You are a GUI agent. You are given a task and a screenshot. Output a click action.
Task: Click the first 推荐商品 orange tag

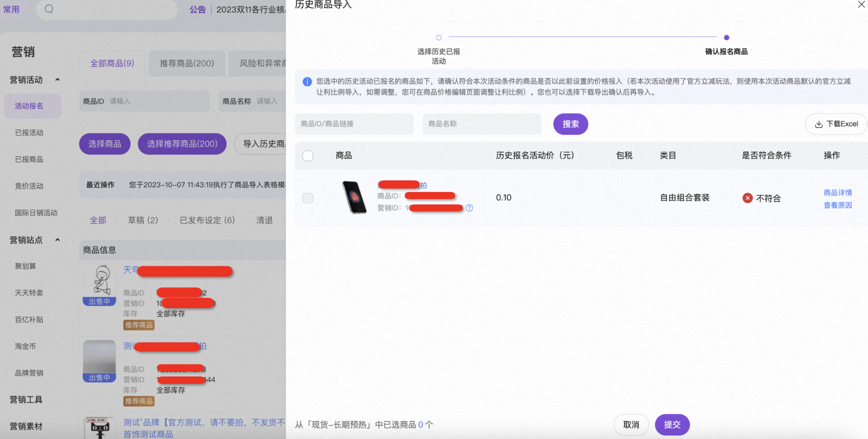click(139, 325)
